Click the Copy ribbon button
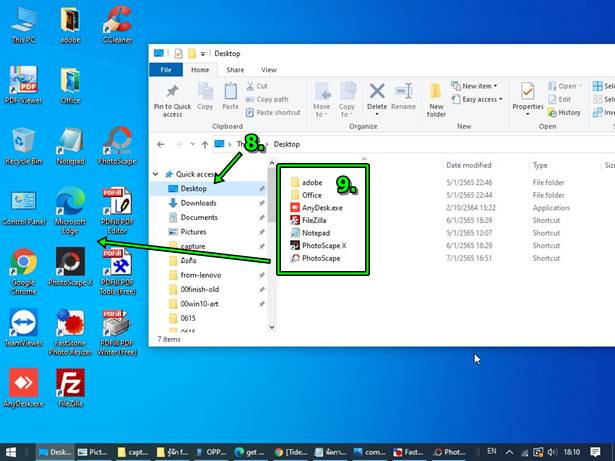Screen dimensions: 615x461 click(205, 97)
